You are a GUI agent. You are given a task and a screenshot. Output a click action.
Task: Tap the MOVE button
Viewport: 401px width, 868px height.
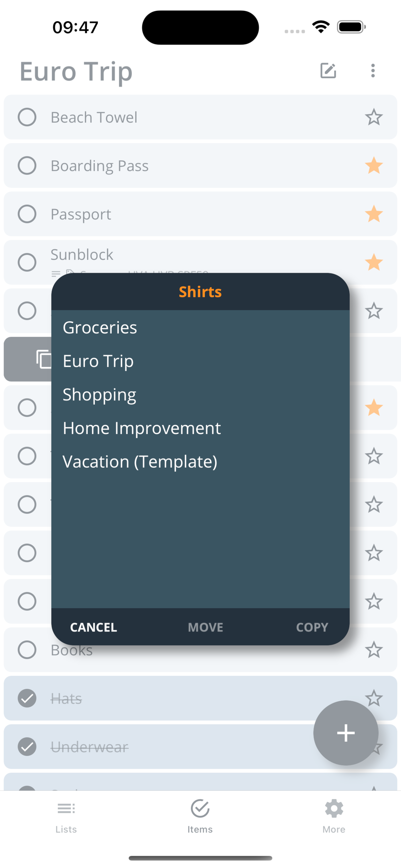tap(206, 627)
